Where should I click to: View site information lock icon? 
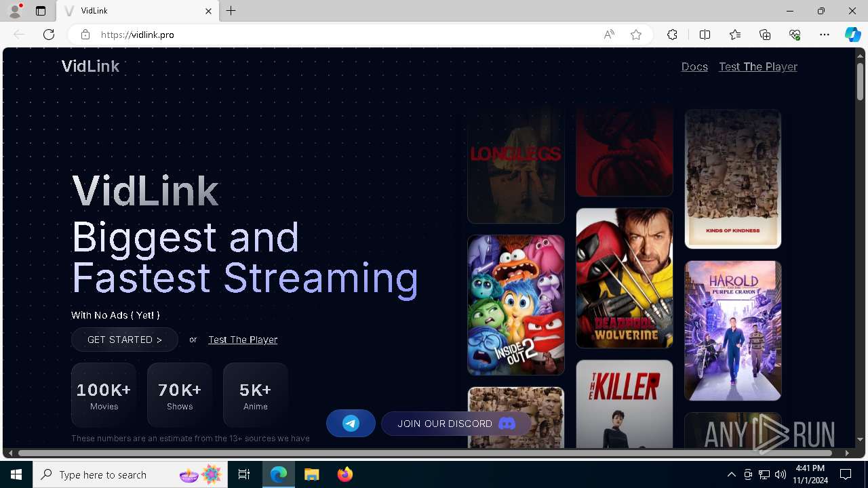coord(85,35)
